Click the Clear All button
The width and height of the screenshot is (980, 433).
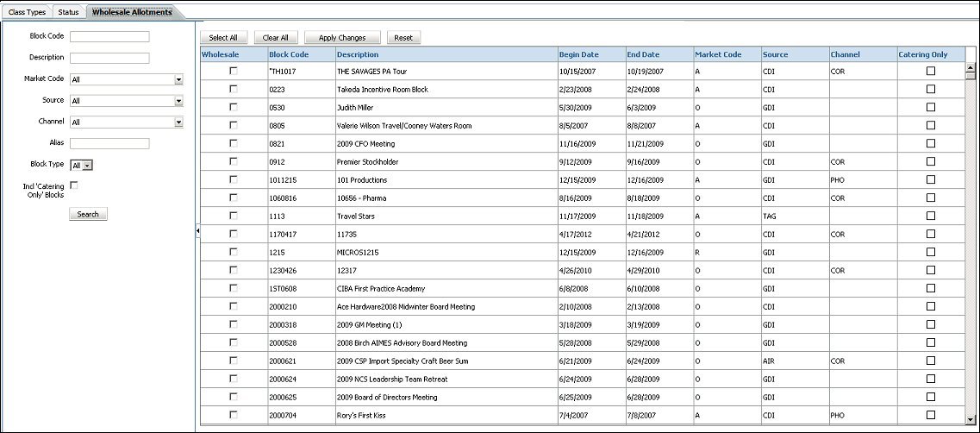pos(276,38)
